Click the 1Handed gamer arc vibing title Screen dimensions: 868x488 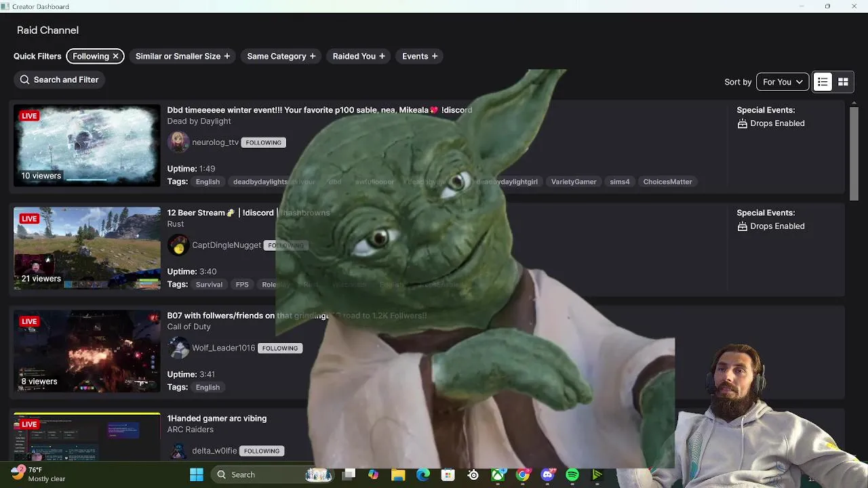(217, 419)
